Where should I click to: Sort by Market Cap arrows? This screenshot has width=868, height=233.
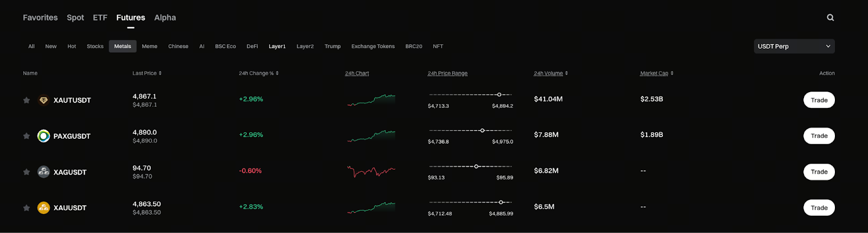pyautogui.click(x=672, y=73)
